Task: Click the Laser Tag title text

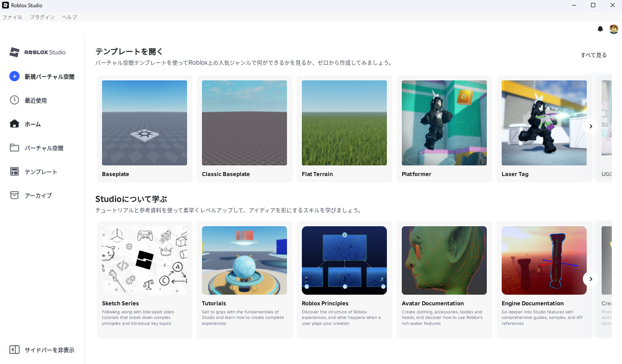Action: click(x=515, y=174)
